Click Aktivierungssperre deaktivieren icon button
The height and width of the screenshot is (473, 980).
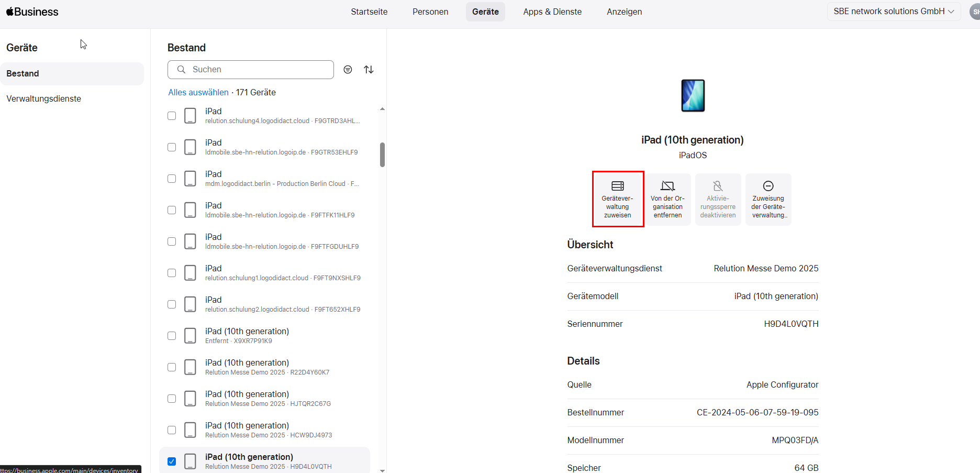[718, 200]
